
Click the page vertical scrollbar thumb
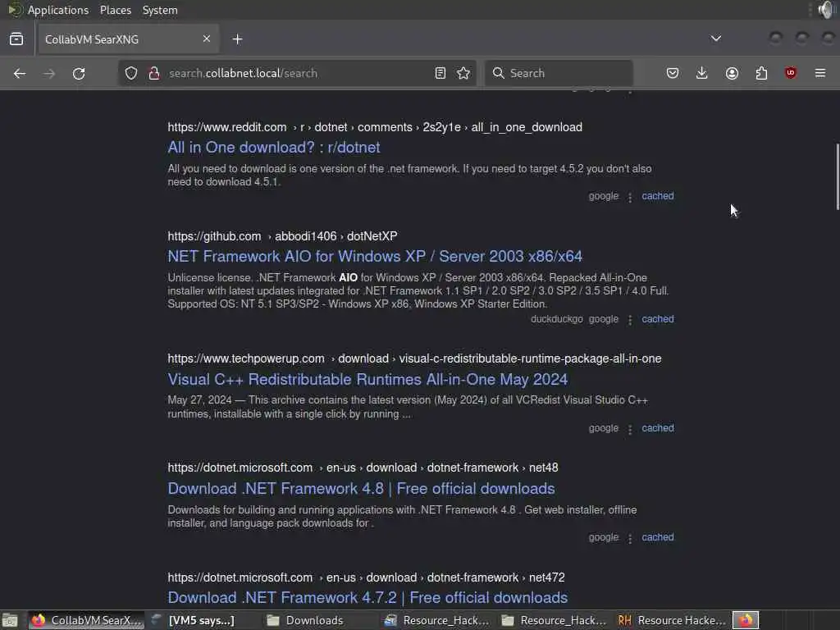838,177
